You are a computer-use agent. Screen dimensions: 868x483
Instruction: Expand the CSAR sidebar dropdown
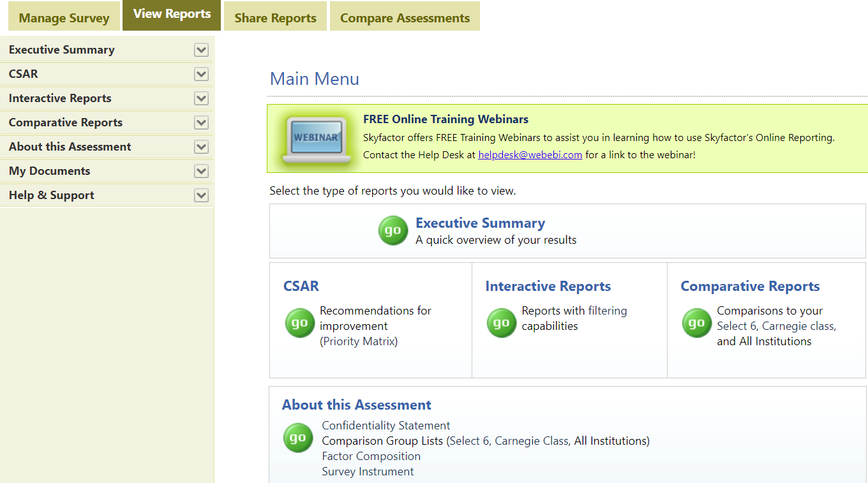tap(201, 73)
